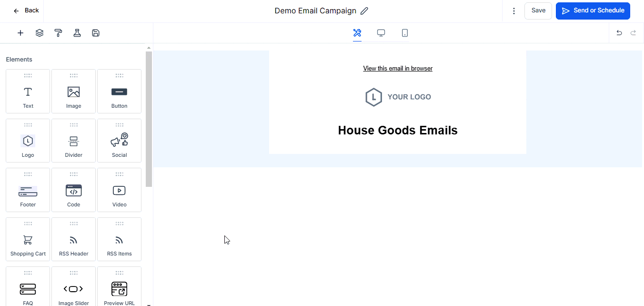The image size is (644, 306).
Task: Click the elements panel scrollbar
Action: [149, 119]
